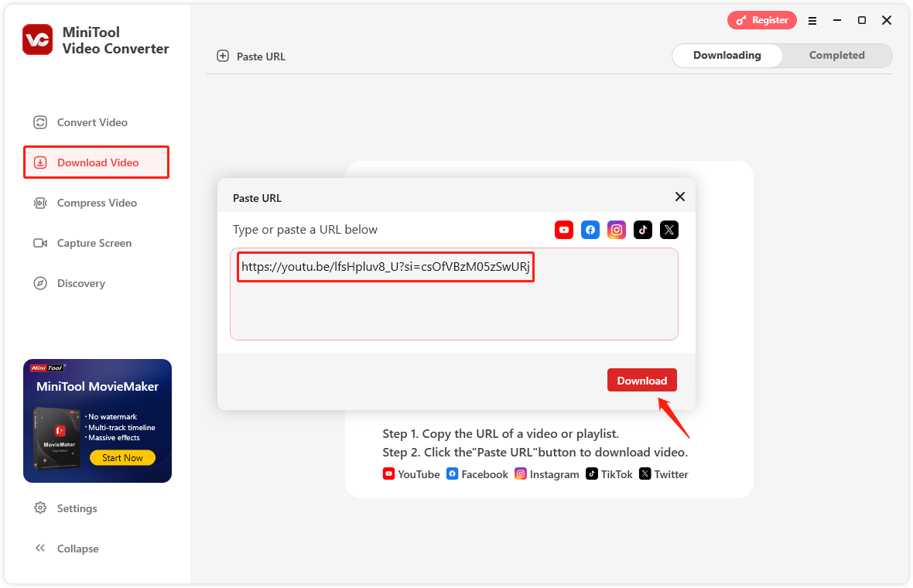Viewport: 913px width, 588px height.
Task: Click the MiniTool Video Converter logo icon
Action: [37, 39]
